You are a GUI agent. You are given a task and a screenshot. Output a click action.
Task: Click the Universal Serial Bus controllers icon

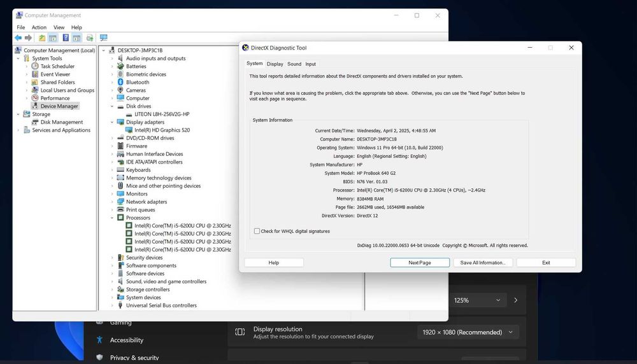pos(120,305)
